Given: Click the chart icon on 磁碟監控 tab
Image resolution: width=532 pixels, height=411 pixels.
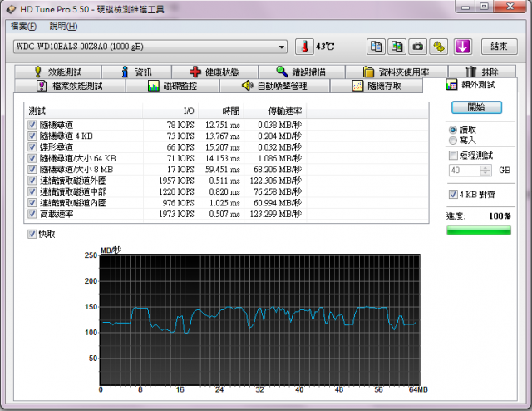Looking at the screenshot, I should tap(153, 86).
